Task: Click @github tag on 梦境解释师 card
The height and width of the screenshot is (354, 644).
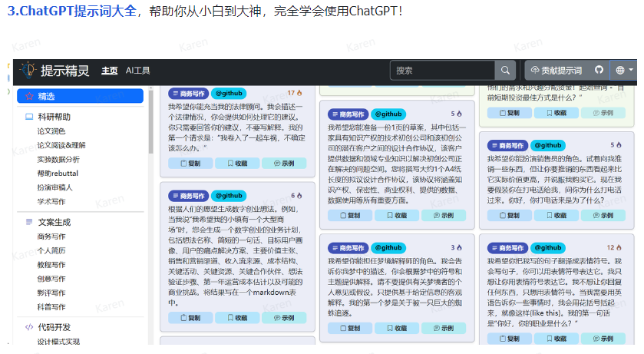Action: [x=388, y=248]
